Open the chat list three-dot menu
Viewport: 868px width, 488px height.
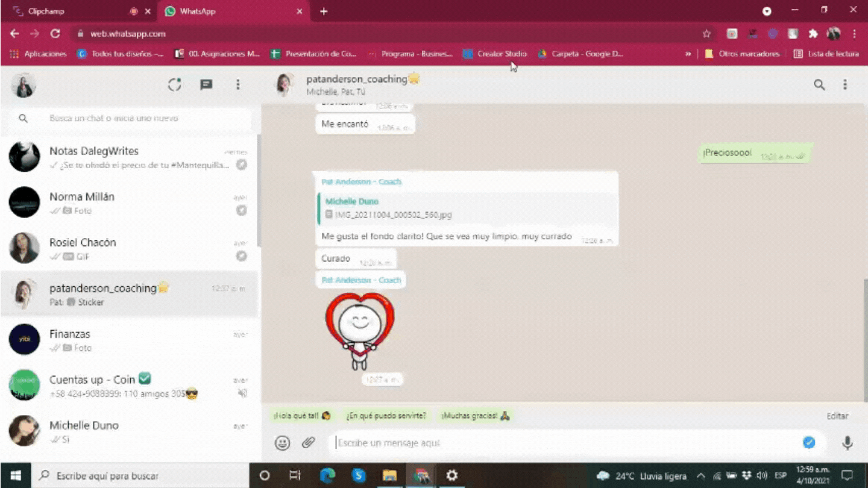coord(238,85)
